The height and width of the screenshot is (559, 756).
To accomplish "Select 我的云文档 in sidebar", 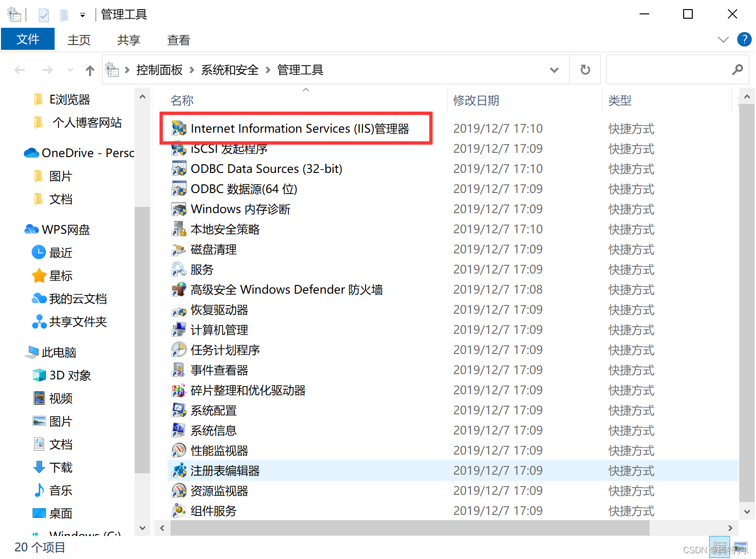I will 69,298.
